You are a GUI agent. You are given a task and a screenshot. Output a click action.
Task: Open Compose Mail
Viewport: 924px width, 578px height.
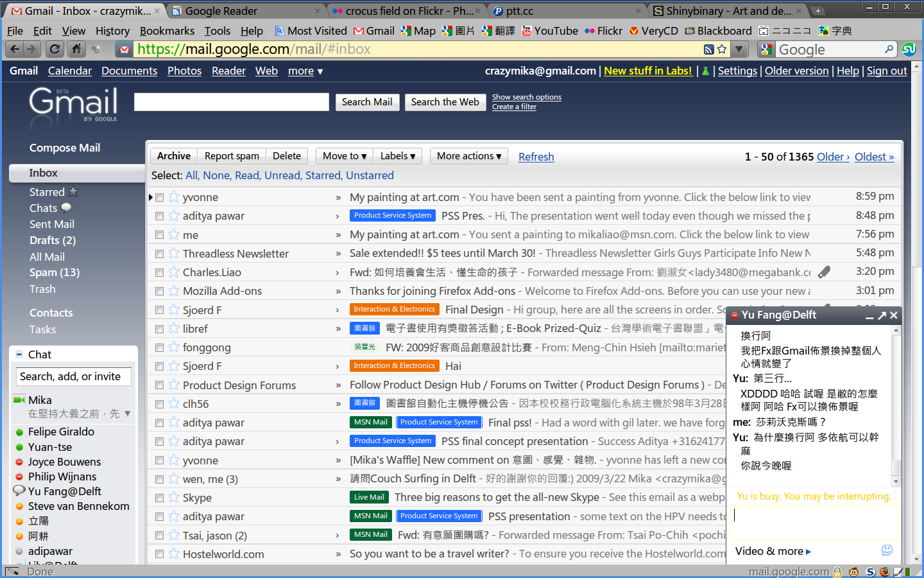pyautogui.click(x=65, y=148)
